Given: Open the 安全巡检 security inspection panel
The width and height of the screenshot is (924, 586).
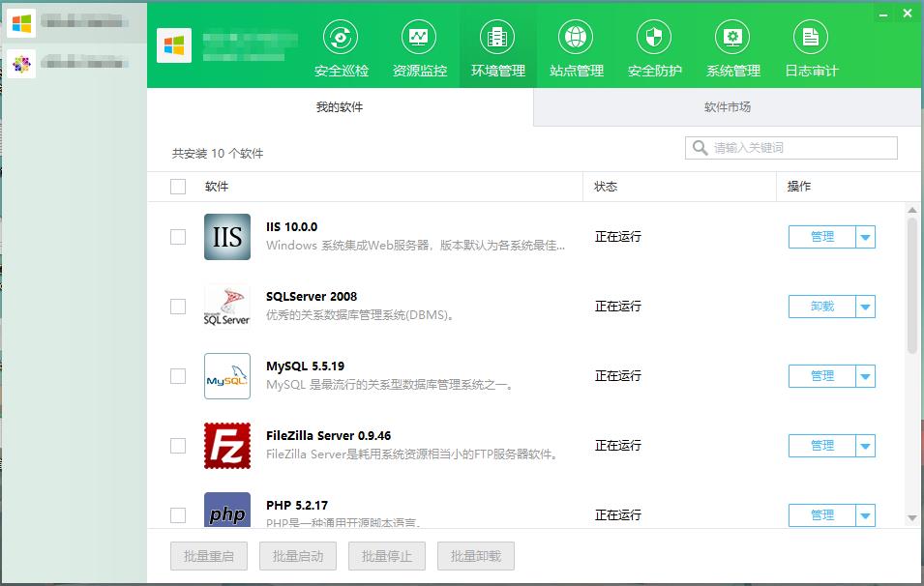Looking at the screenshot, I should coord(338,45).
